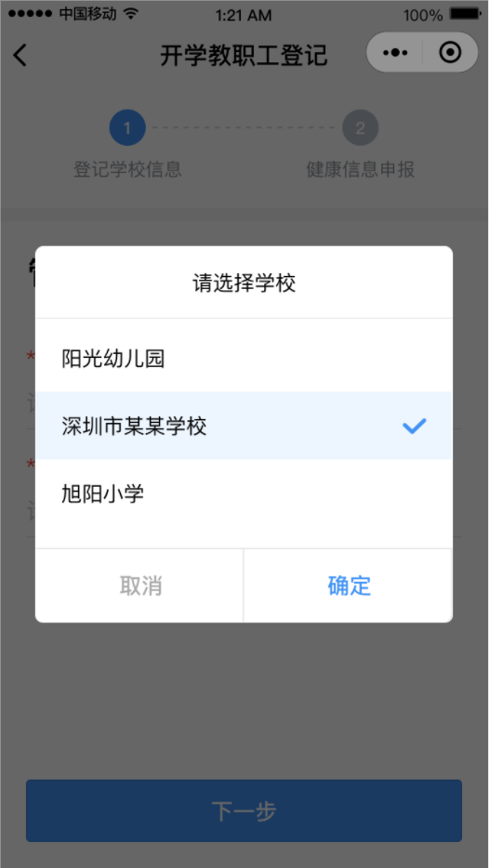Choose 阳光幼儿园 from the school list
This screenshot has height=868, width=489.
244,360
